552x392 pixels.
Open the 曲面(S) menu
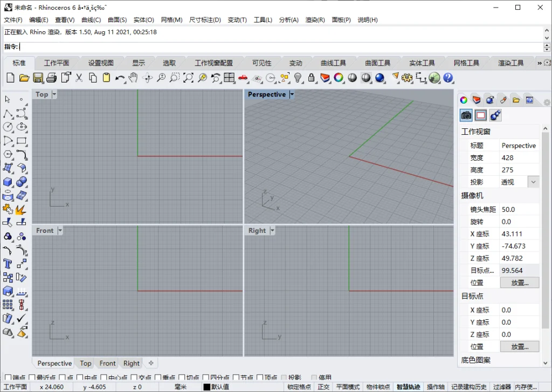click(x=117, y=20)
